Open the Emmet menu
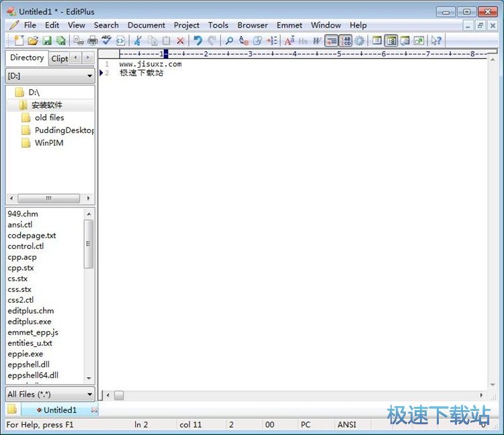504x435 pixels. [289, 25]
